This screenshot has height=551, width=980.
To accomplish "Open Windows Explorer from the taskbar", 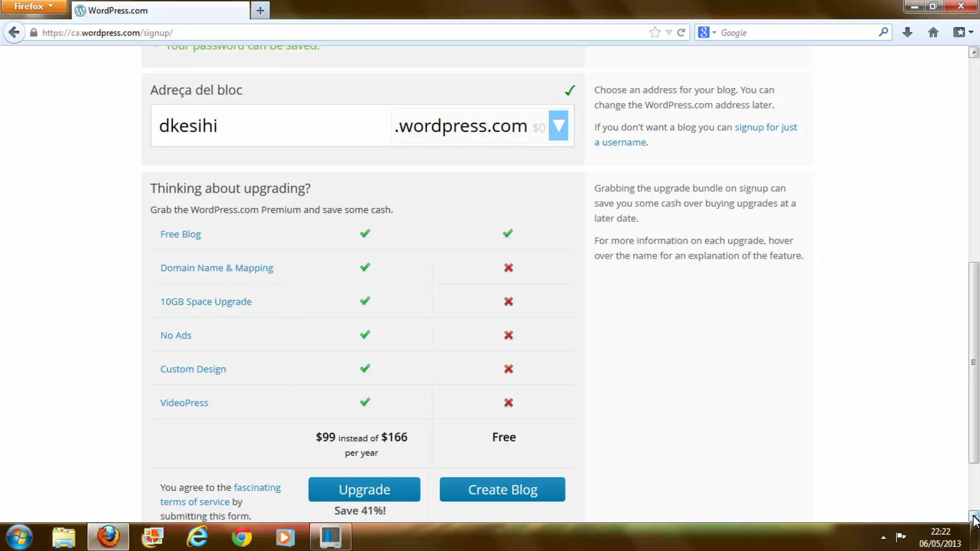I will click(x=64, y=537).
